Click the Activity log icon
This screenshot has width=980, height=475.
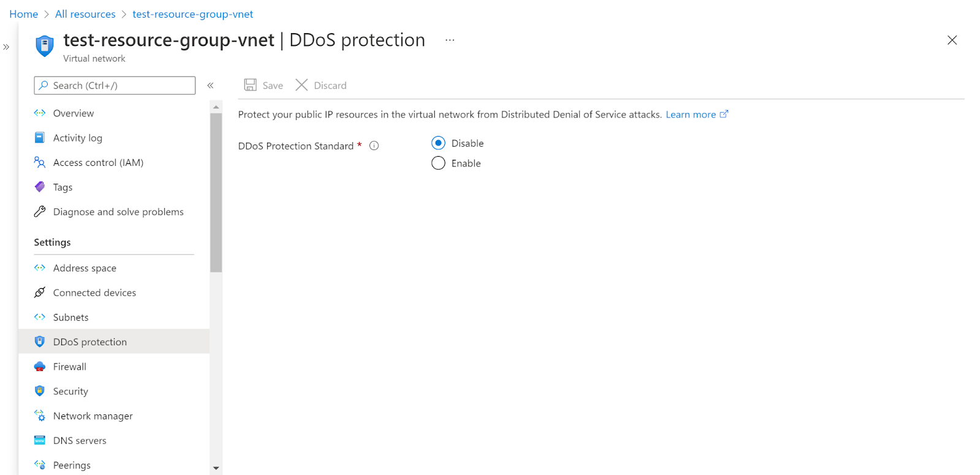click(40, 138)
